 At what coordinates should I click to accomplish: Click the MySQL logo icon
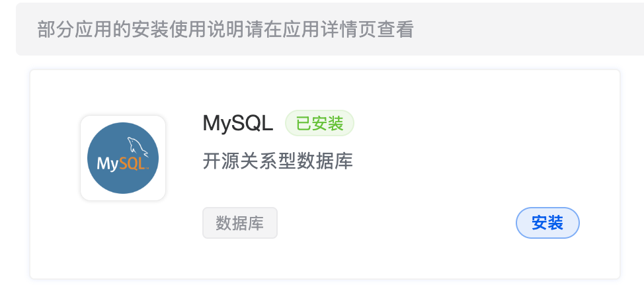point(123,158)
